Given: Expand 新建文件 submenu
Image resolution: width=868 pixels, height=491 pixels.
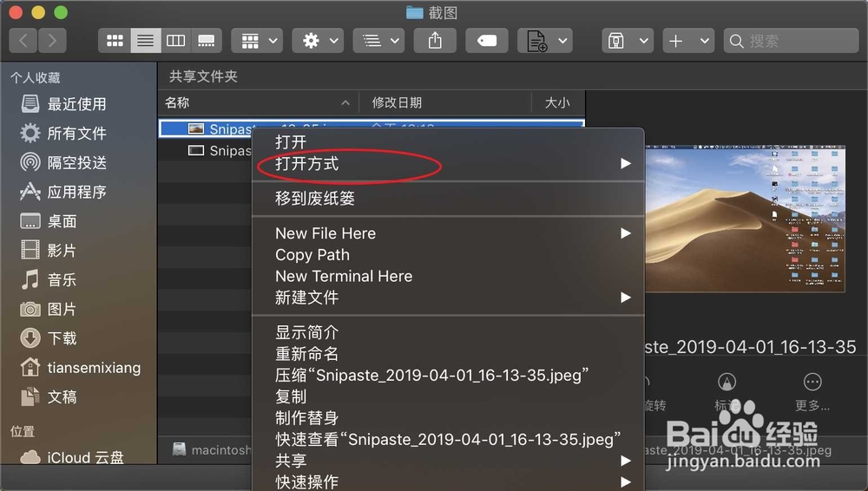Looking at the screenshot, I should click(449, 298).
